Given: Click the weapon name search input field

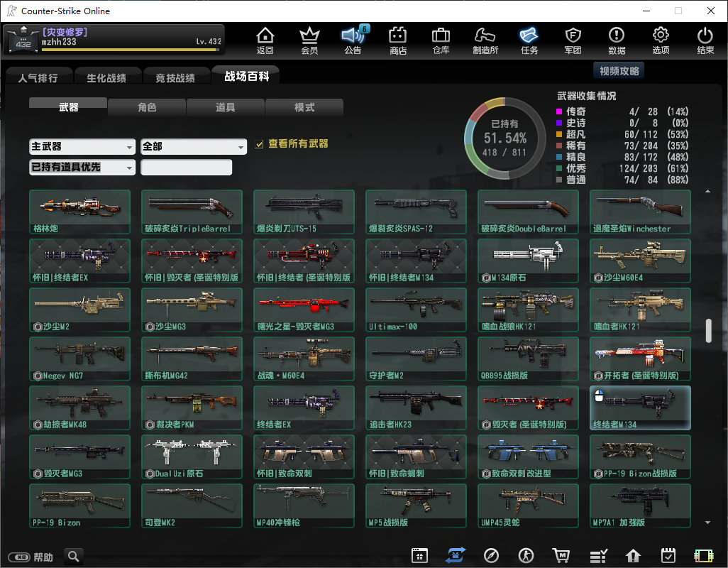Looking at the screenshot, I should click(186, 167).
